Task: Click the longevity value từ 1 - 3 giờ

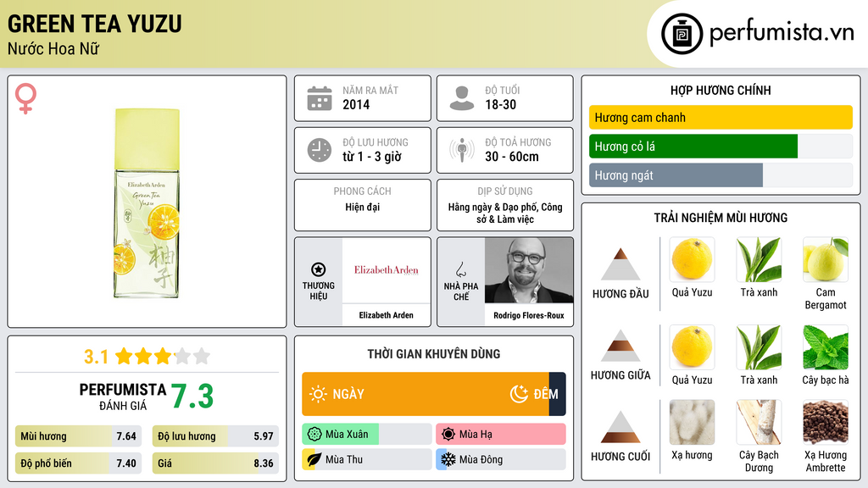Action: click(372, 157)
